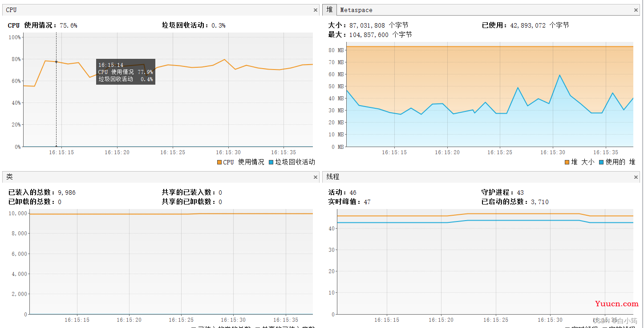
Task: Click the dotted time marker in the CPU chart
Action: pos(56,89)
